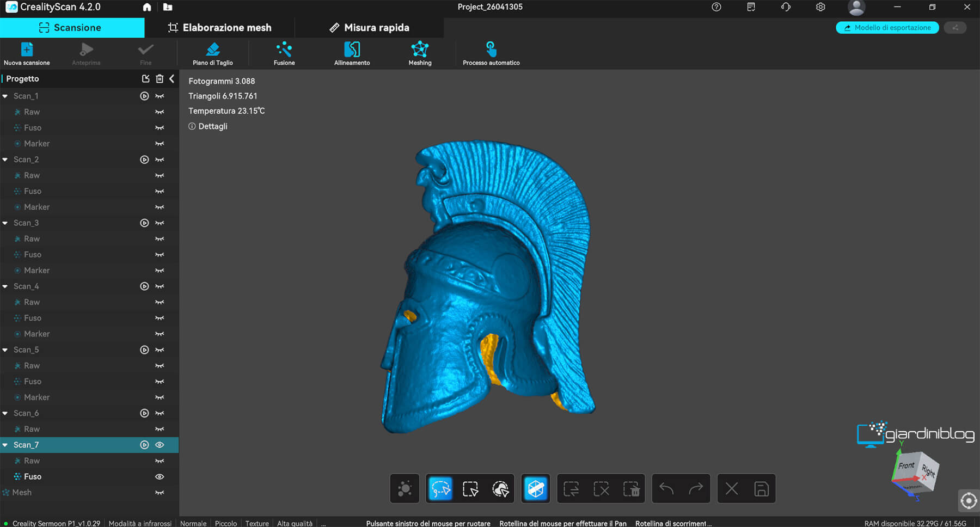Click the delete project trash icon
980x527 pixels.
click(160, 79)
